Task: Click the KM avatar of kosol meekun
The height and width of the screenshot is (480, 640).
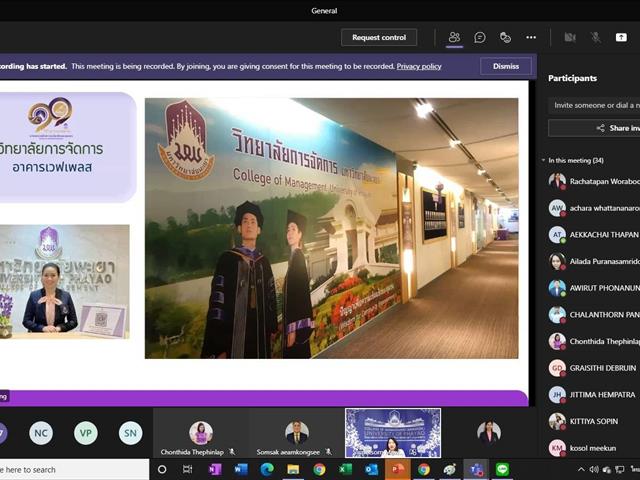Action: (557, 448)
